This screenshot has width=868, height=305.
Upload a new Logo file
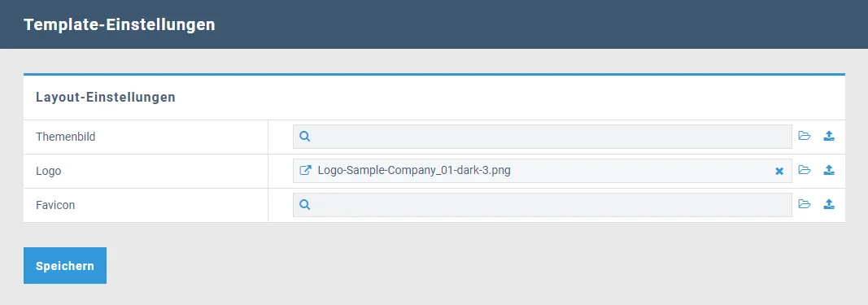829,171
